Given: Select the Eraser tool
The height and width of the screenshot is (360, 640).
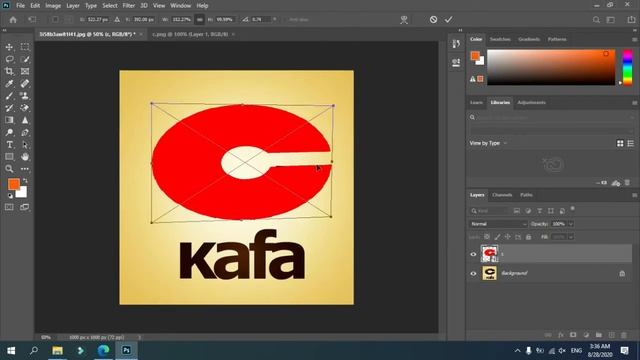Looking at the screenshot, I should (25, 108).
